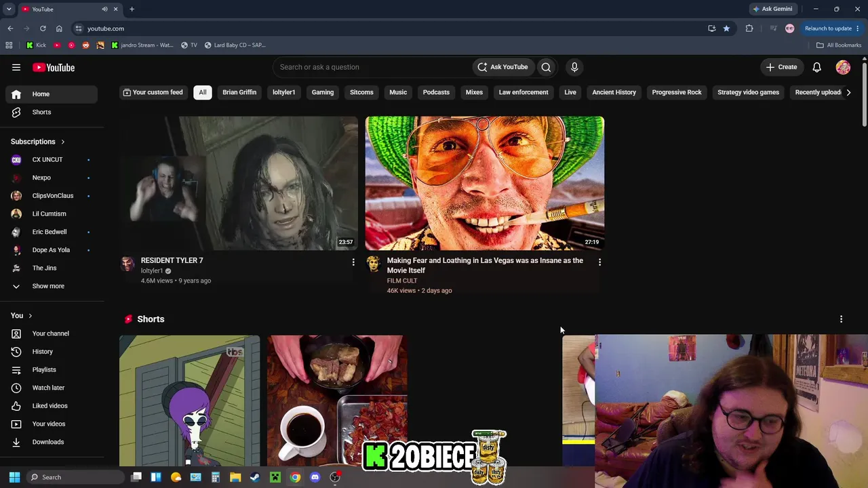View site information for youtube.com
The height and width of the screenshot is (488, 868).
click(79, 28)
